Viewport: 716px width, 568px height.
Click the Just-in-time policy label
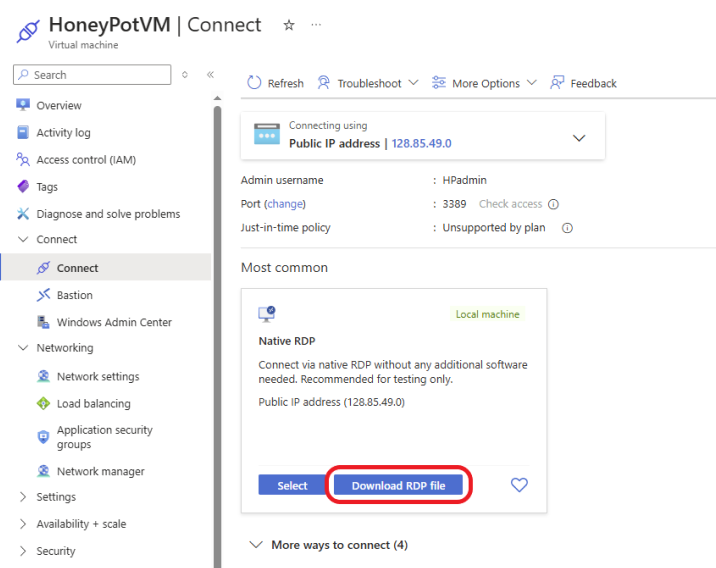click(x=285, y=228)
